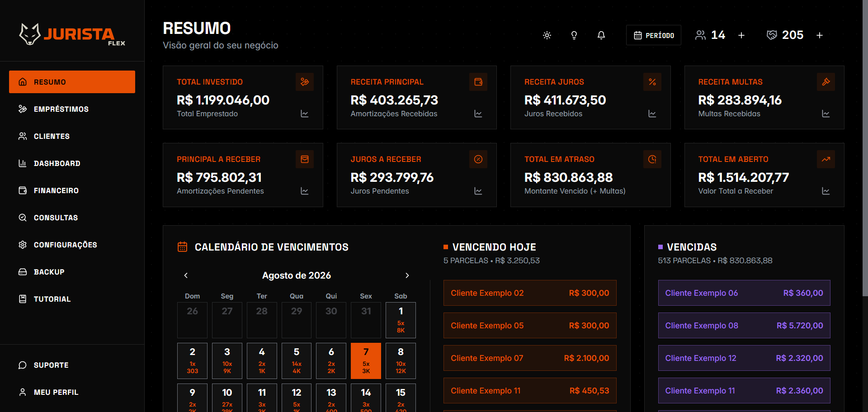Toggle the light theme sun icon
This screenshot has height=412, width=868.
tap(547, 35)
